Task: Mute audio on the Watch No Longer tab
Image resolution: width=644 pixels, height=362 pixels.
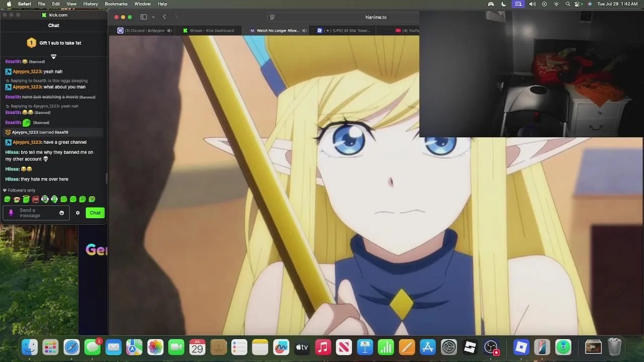Action: 304,31
